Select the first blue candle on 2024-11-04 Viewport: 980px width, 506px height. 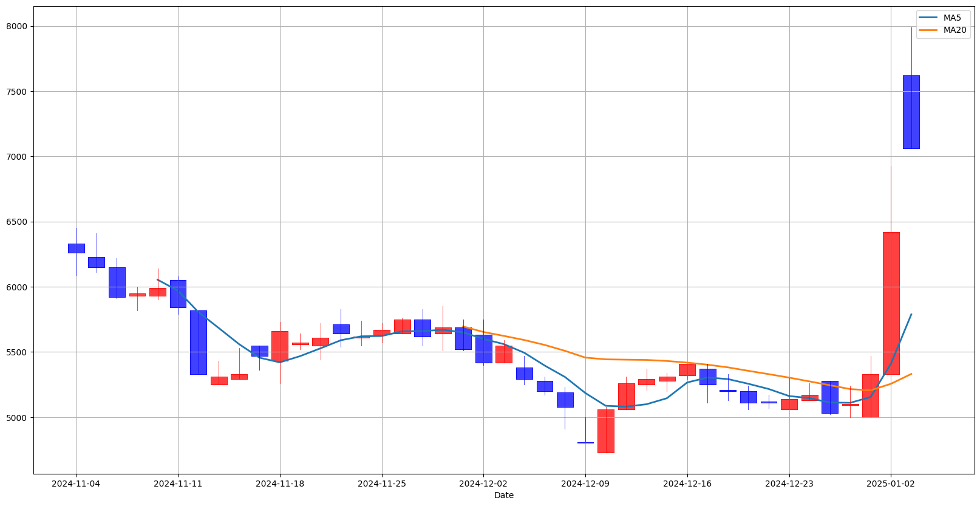click(76, 248)
